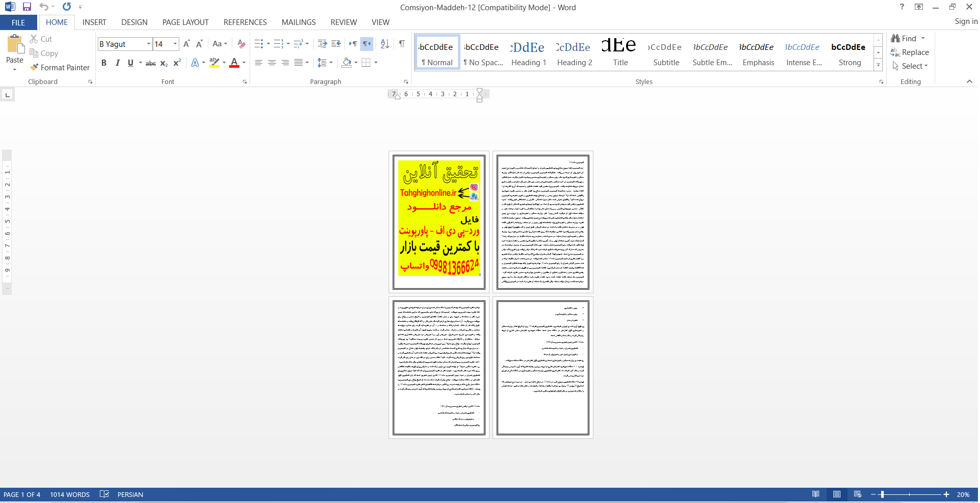Screen dimensions: 980x503
Task: Open the Select dropdown in Editing
Action: pos(910,66)
